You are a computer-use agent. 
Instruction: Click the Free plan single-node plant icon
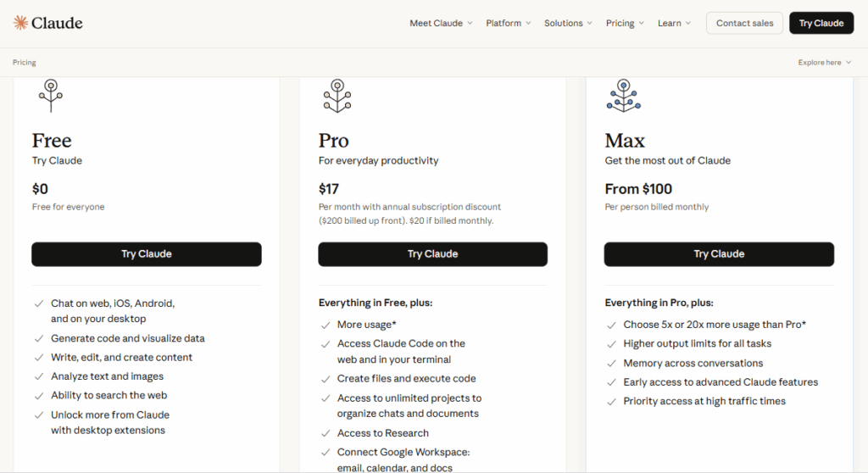(x=51, y=96)
